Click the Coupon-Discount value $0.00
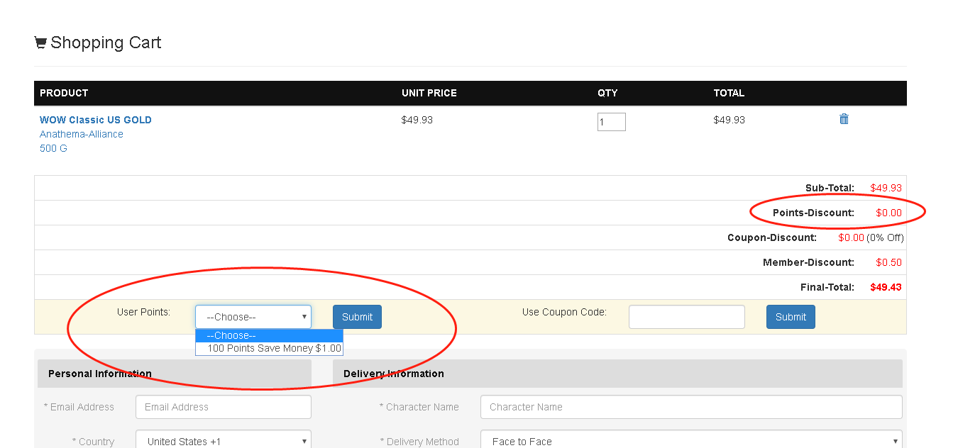The height and width of the screenshot is (448, 980). tap(851, 237)
